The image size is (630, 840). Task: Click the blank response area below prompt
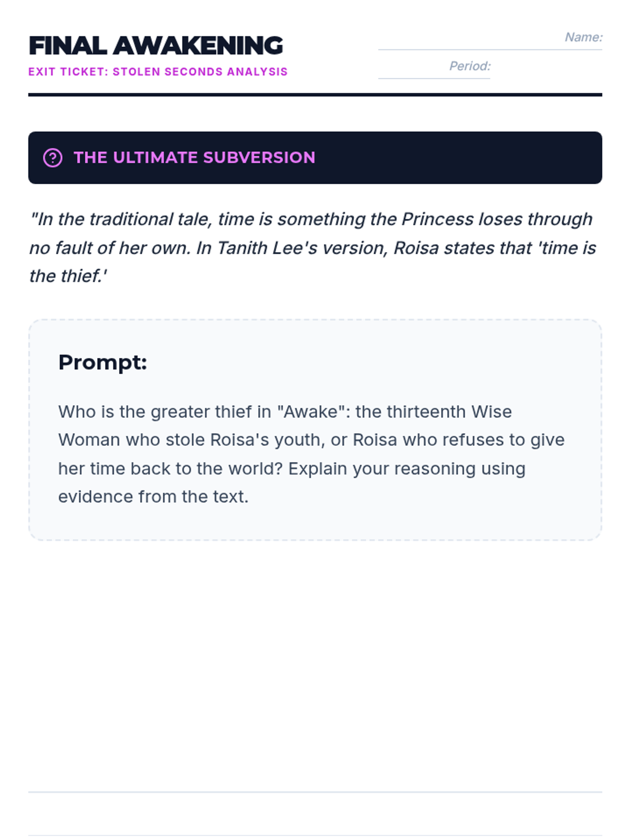[x=315, y=664]
